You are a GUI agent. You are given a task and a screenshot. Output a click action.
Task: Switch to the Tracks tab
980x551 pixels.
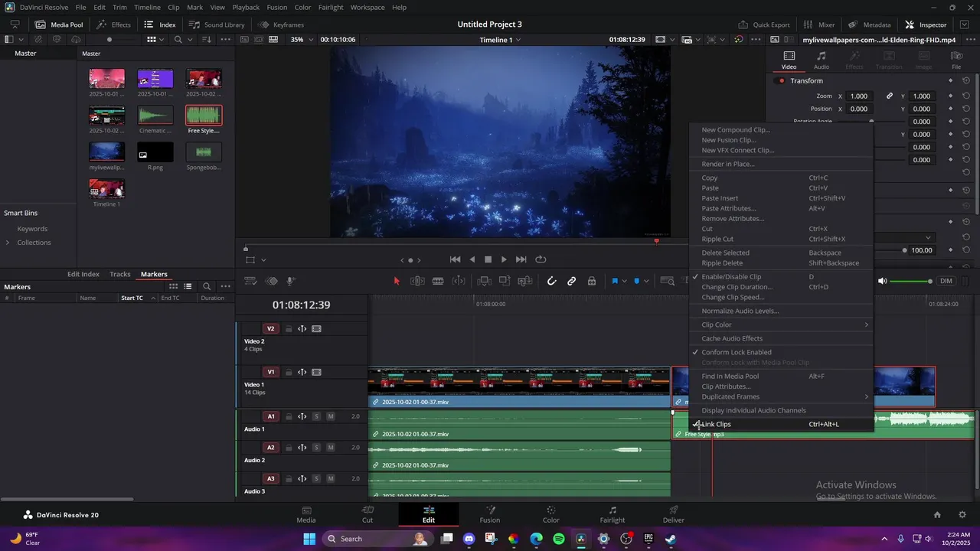coord(120,274)
